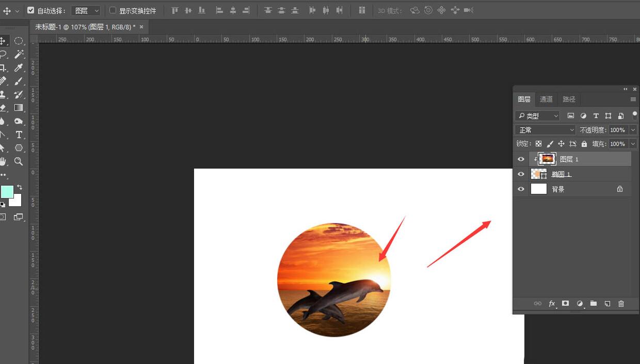Select the Hand tool

[3, 161]
